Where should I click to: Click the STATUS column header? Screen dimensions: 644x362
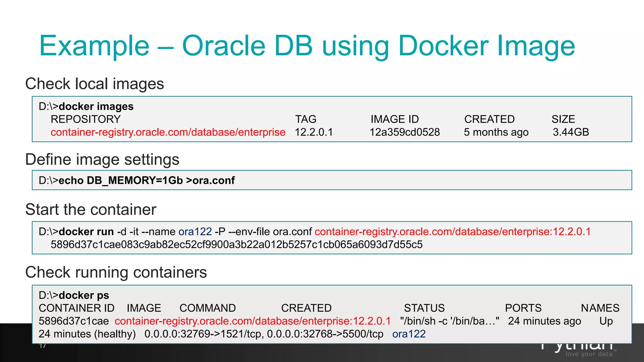pos(424,308)
